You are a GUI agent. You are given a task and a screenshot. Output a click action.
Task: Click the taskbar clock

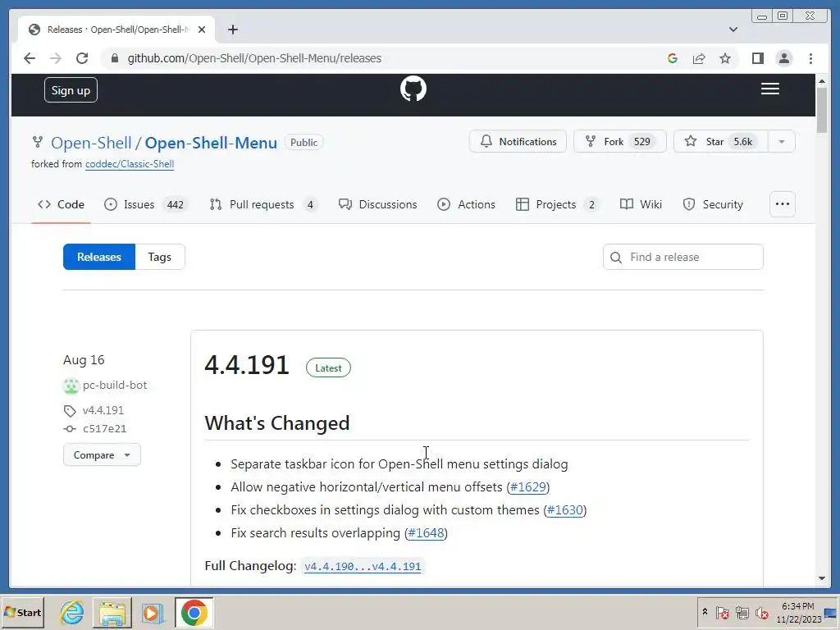point(798,612)
